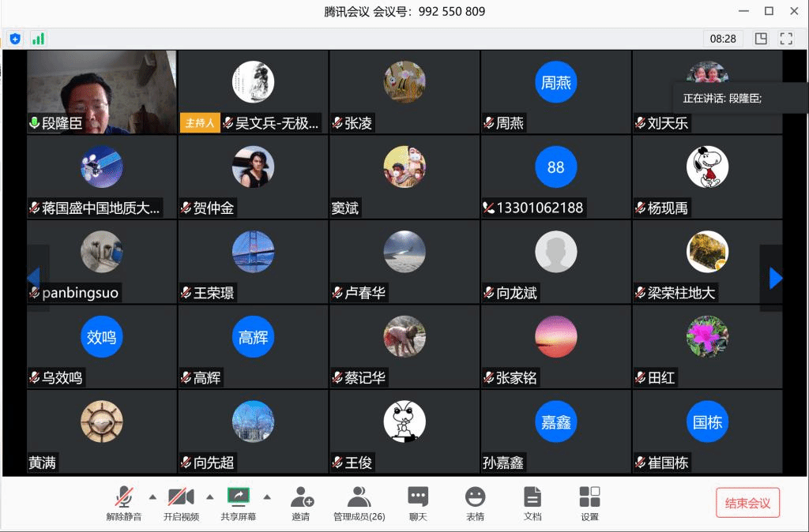The height and width of the screenshot is (532, 809).
Task: Select 段隆臣's video tile
Action: (x=101, y=91)
